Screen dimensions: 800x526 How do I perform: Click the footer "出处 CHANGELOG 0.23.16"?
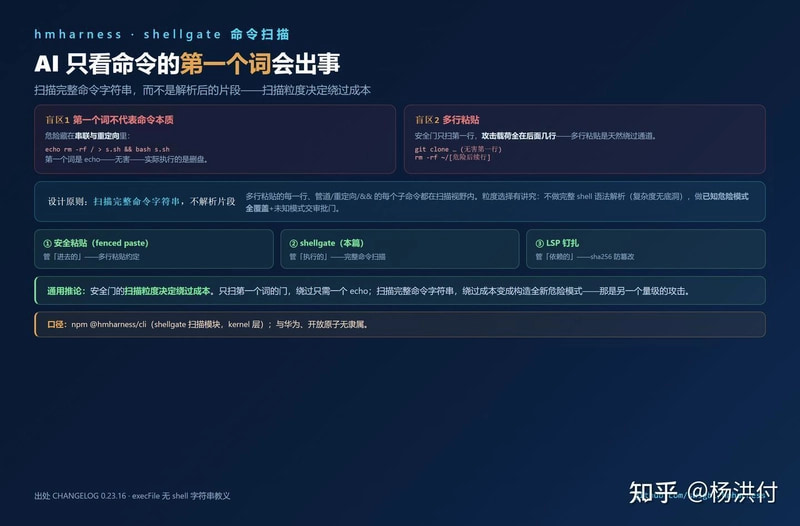(x=132, y=496)
